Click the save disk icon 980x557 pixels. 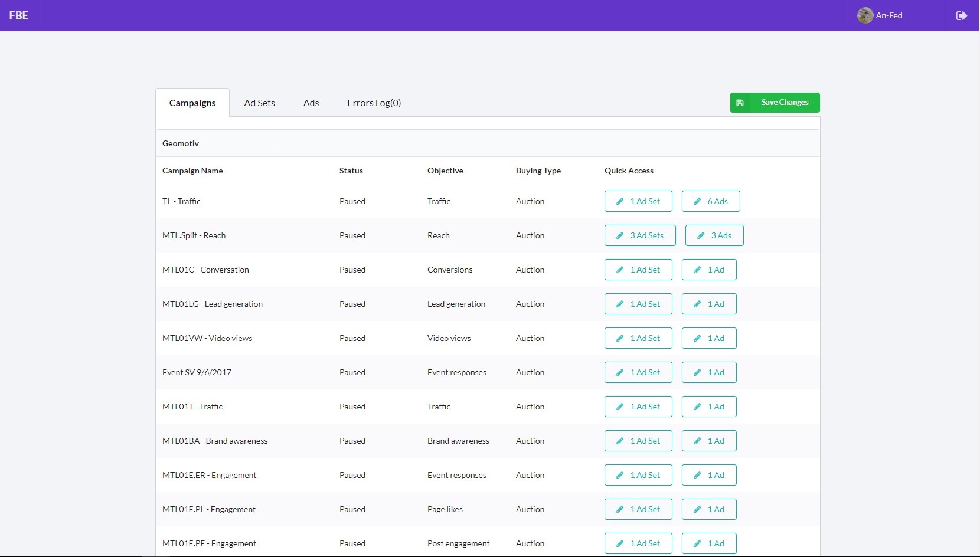tap(740, 103)
